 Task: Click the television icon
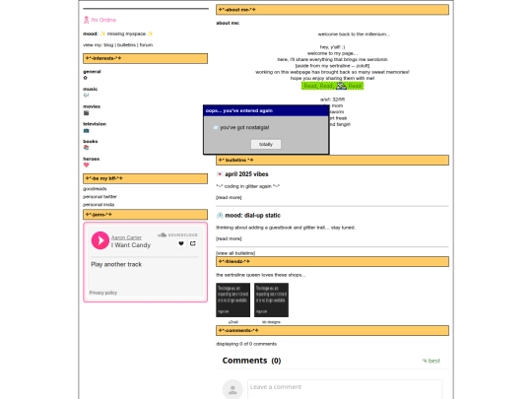(86, 130)
